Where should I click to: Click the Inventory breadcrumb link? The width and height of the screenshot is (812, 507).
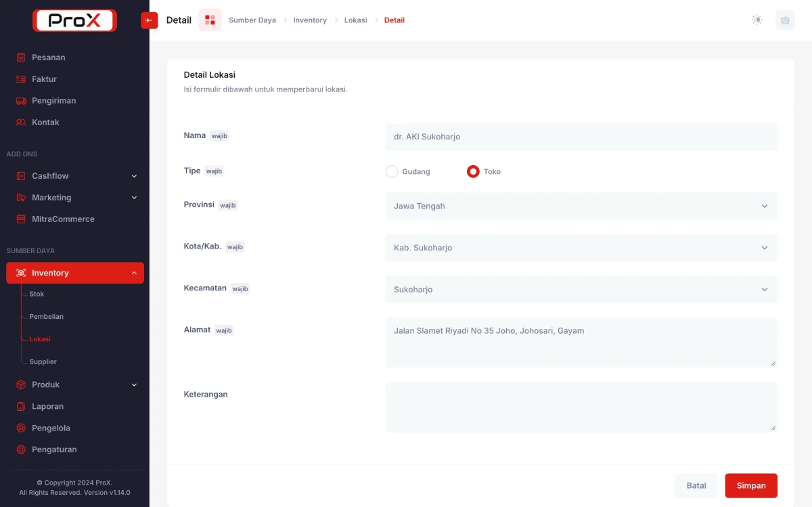click(x=310, y=20)
